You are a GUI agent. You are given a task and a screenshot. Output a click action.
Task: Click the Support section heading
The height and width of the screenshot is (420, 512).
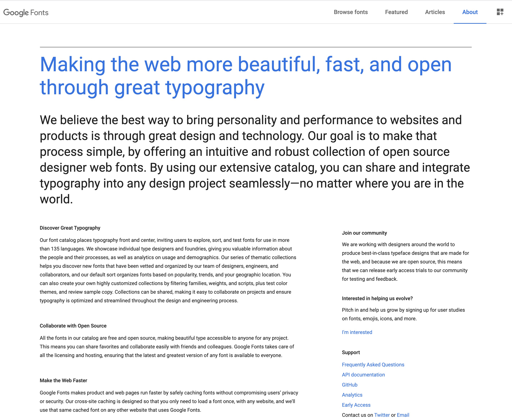[351, 352]
